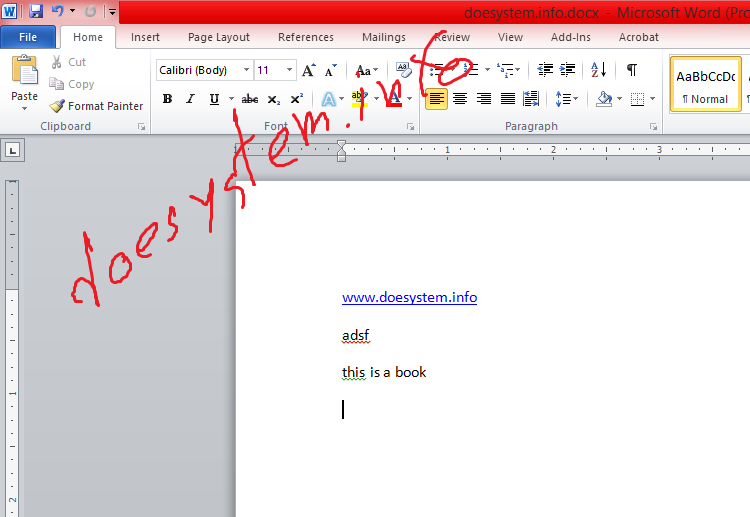This screenshot has height=517, width=750.
Task: Click the Increase Indent icon
Action: (568, 70)
